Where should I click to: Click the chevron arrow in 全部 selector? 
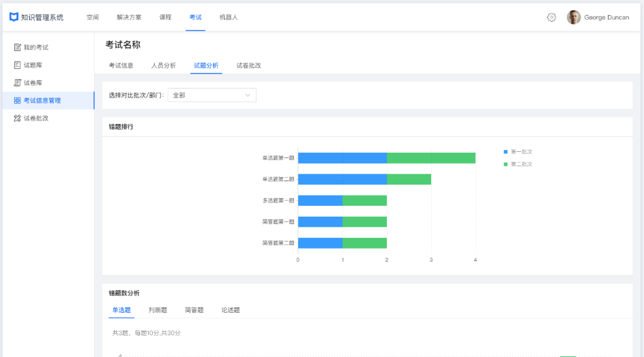[x=248, y=95]
